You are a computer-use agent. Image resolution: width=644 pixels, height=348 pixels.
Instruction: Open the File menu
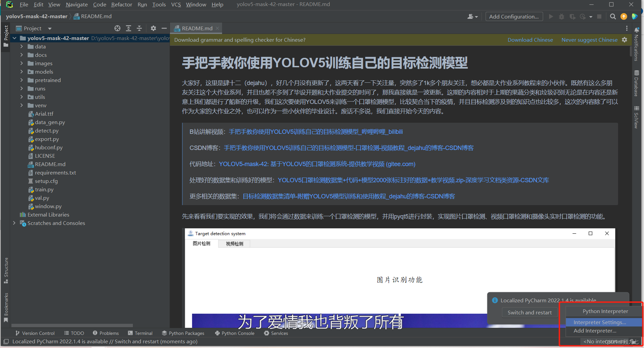click(x=24, y=4)
